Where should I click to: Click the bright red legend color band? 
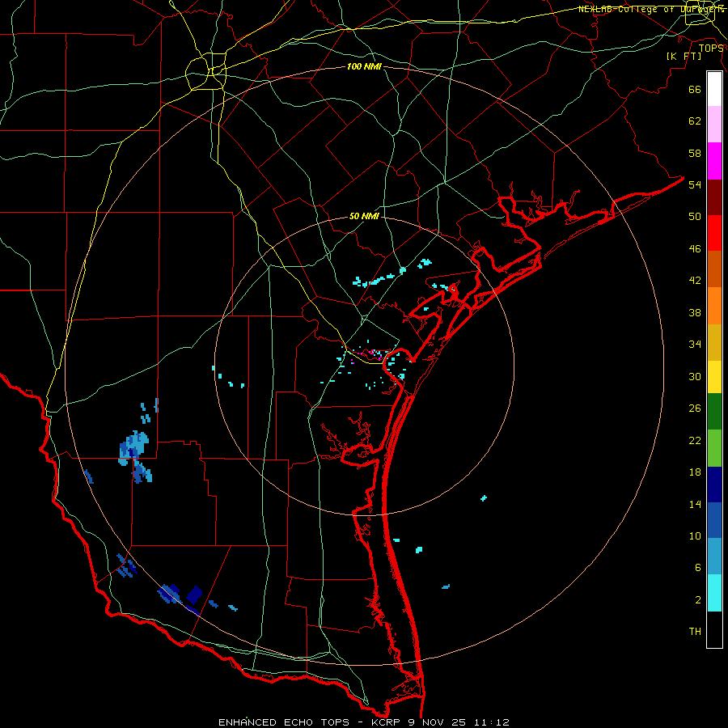pyautogui.click(x=714, y=233)
